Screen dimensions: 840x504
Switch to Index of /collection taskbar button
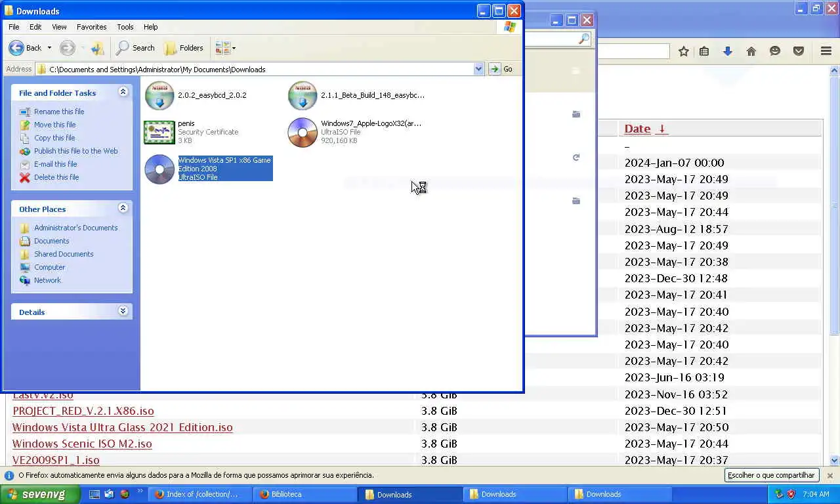click(x=199, y=494)
